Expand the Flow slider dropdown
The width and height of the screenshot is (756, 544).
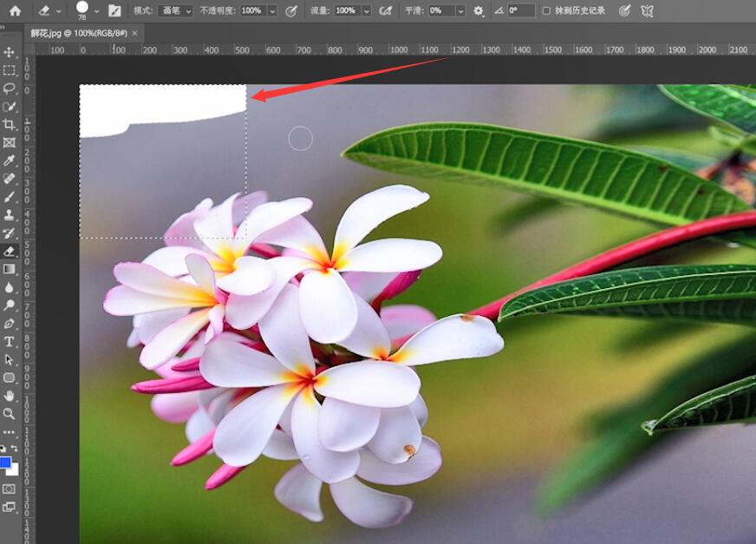point(367,10)
